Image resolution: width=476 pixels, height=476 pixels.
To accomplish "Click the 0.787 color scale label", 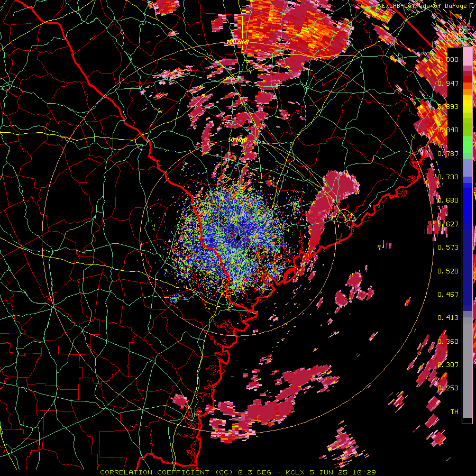I will pos(448,153).
